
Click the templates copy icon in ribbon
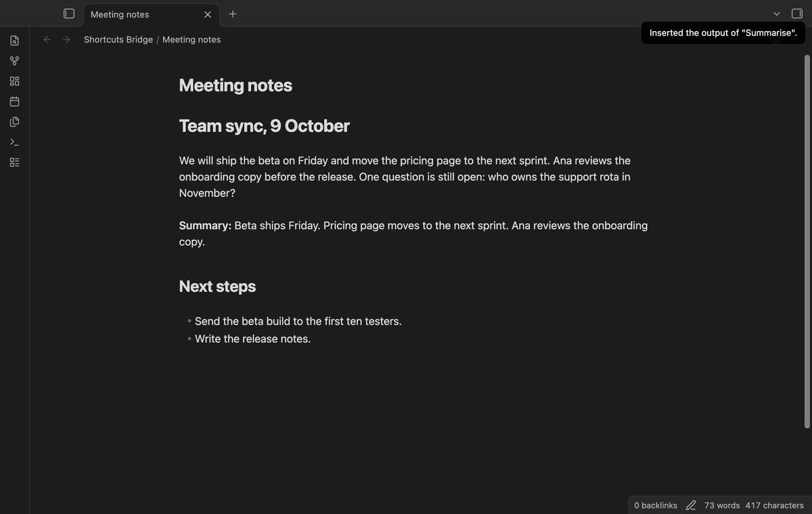14,122
